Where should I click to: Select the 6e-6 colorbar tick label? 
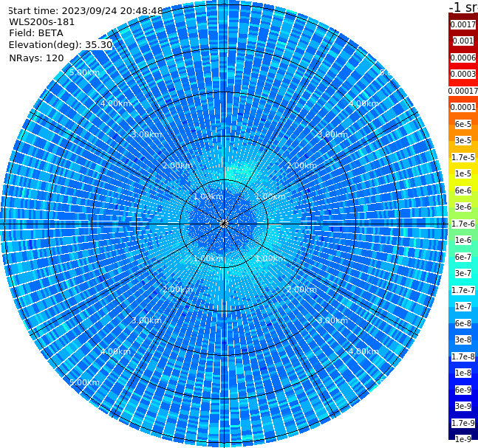pos(463,190)
